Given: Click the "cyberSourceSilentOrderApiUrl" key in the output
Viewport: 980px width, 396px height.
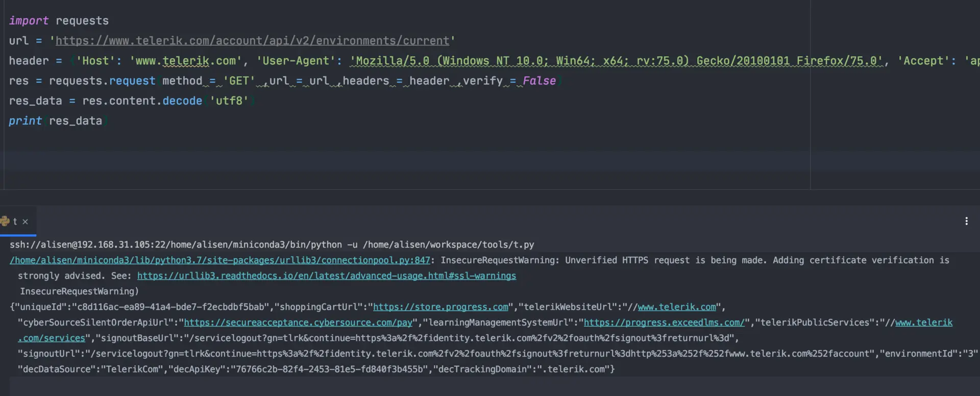Looking at the screenshot, I should 99,323.
